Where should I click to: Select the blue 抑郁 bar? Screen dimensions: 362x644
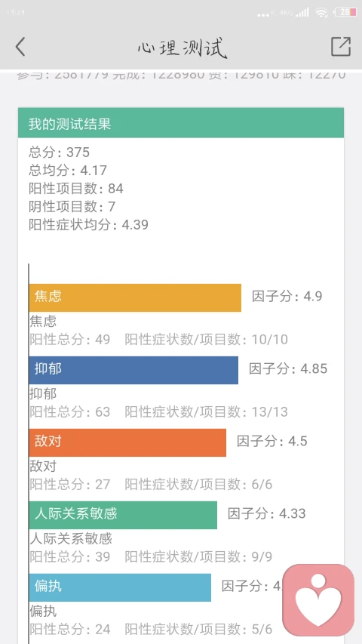(133, 370)
